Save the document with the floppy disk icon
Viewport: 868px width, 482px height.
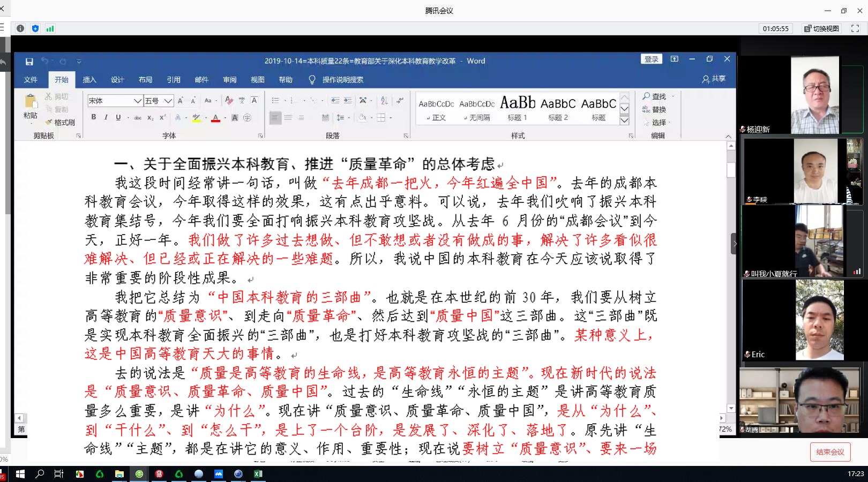(29, 62)
